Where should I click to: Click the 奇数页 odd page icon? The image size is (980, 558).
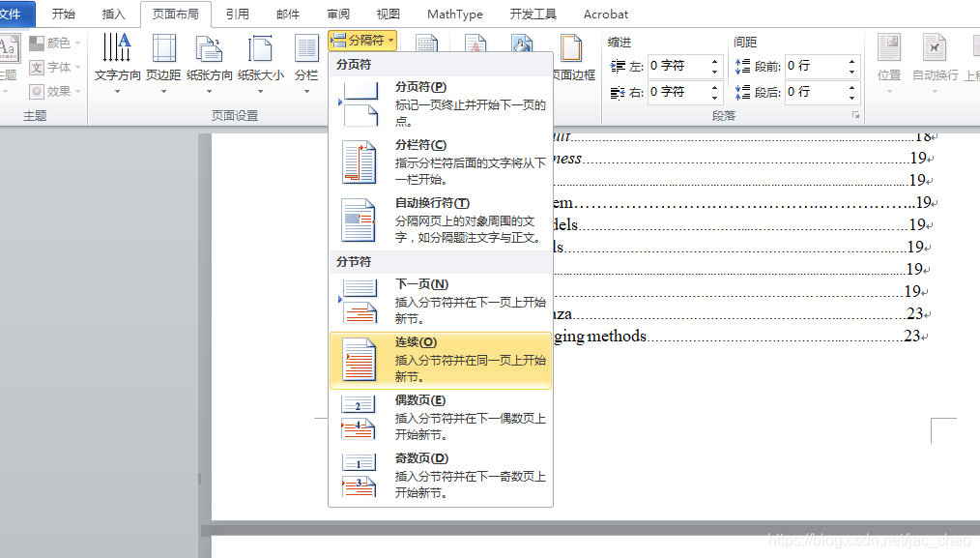pyautogui.click(x=359, y=476)
